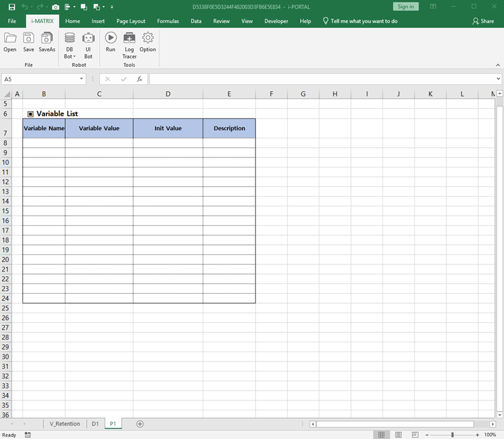Click the New Sheet plus button
The image size is (504, 439).
139,423
